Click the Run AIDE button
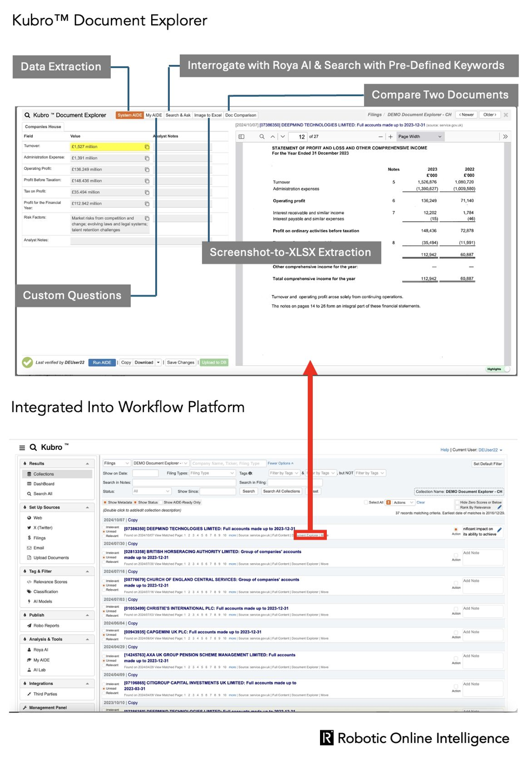 [x=102, y=362]
